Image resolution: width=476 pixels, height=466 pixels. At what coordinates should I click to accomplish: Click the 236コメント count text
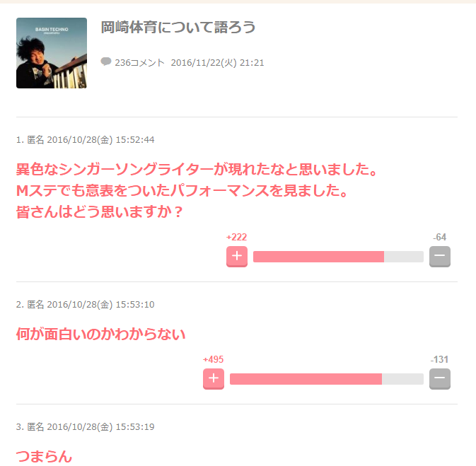tap(139, 63)
